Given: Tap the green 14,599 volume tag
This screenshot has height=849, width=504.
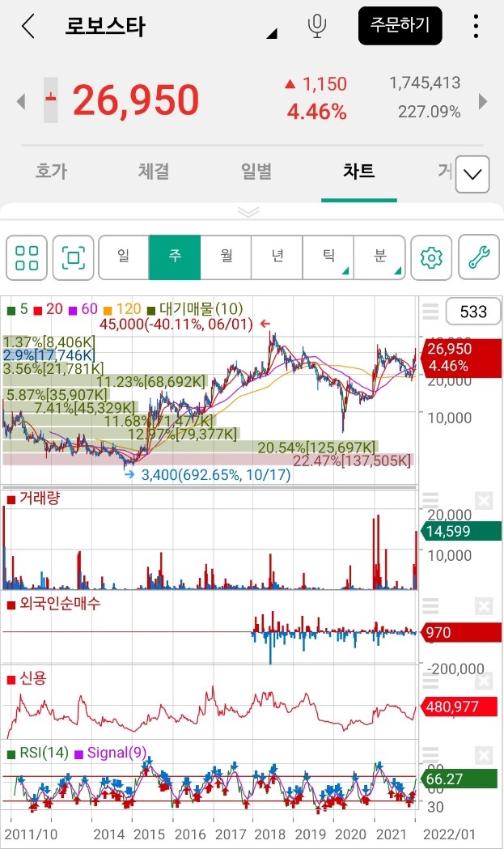Looking at the screenshot, I should coord(461,531).
